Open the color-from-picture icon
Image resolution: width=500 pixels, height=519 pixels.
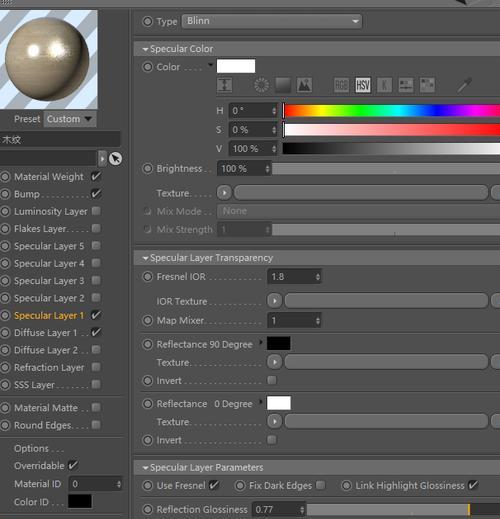pos(304,85)
